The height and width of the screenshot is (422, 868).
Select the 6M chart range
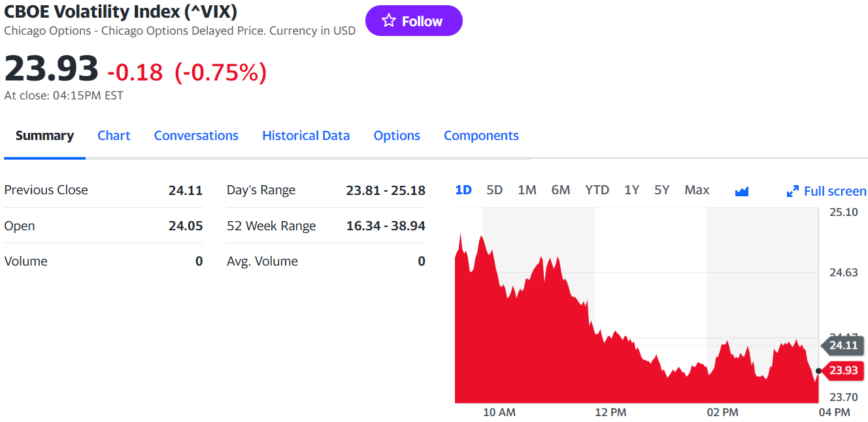coord(561,190)
